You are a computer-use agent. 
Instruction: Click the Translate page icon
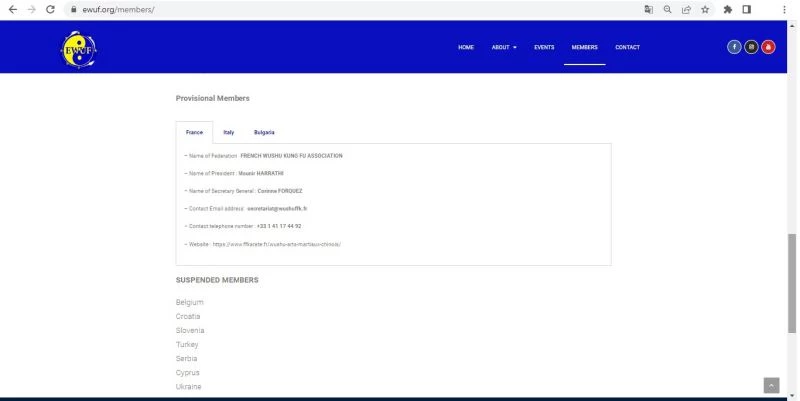point(649,9)
